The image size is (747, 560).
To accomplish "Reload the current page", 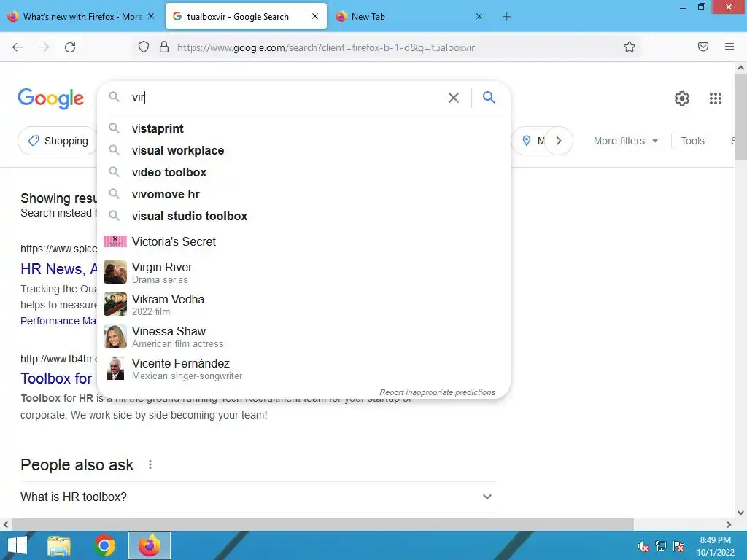I will click(x=70, y=47).
